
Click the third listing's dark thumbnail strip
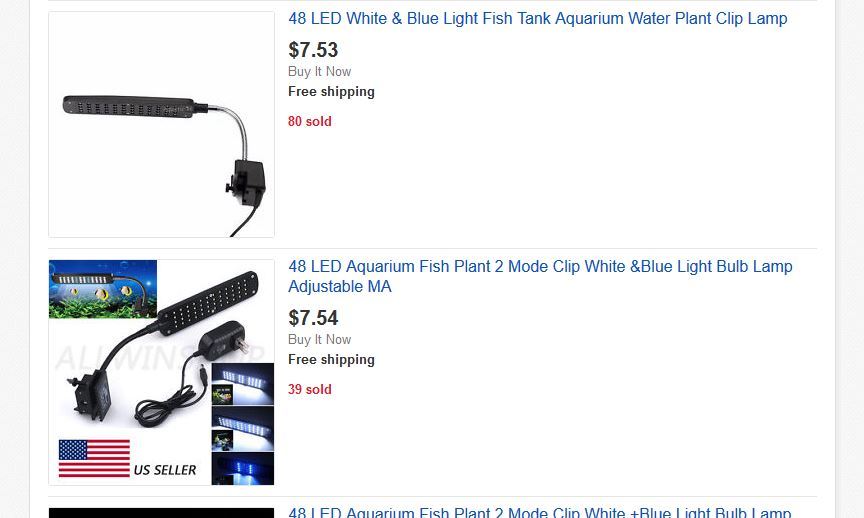coord(161,513)
